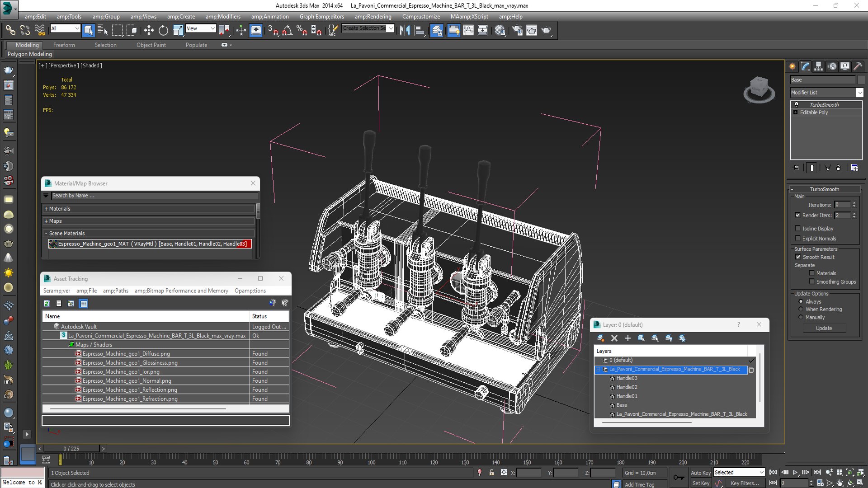This screenshot has width=868, height=488.
Task: Open the Graph Editors menu
Action: 321,17
